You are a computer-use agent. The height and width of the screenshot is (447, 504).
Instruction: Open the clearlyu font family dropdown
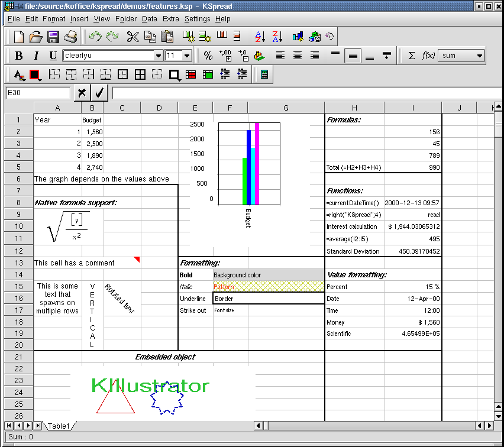click(x=158, y=56)
